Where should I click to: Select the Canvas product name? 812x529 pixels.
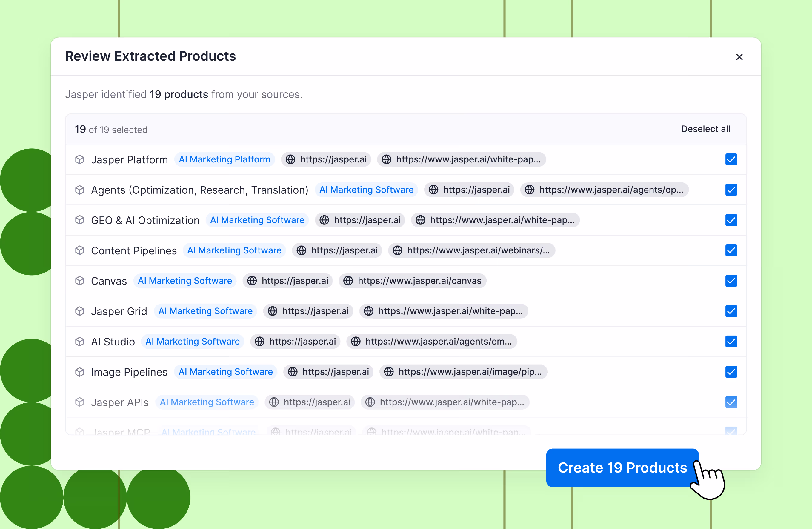click(109, 281)
